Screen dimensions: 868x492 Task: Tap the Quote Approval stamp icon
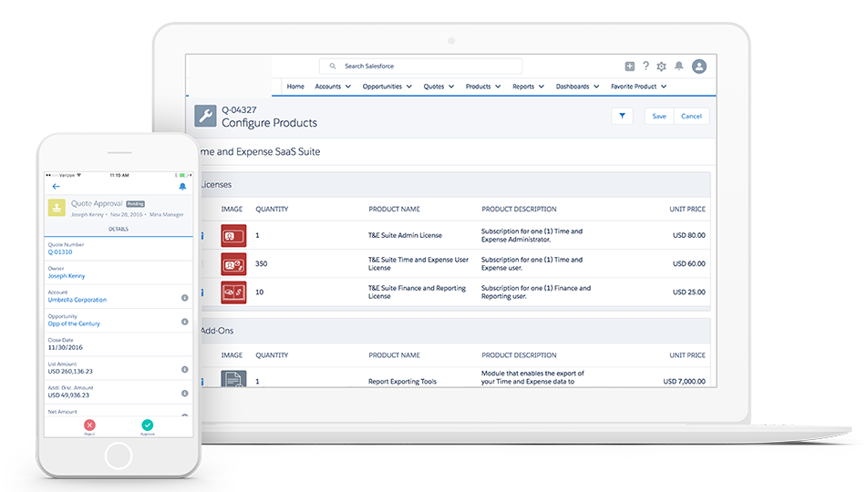[x=57, y=208]
